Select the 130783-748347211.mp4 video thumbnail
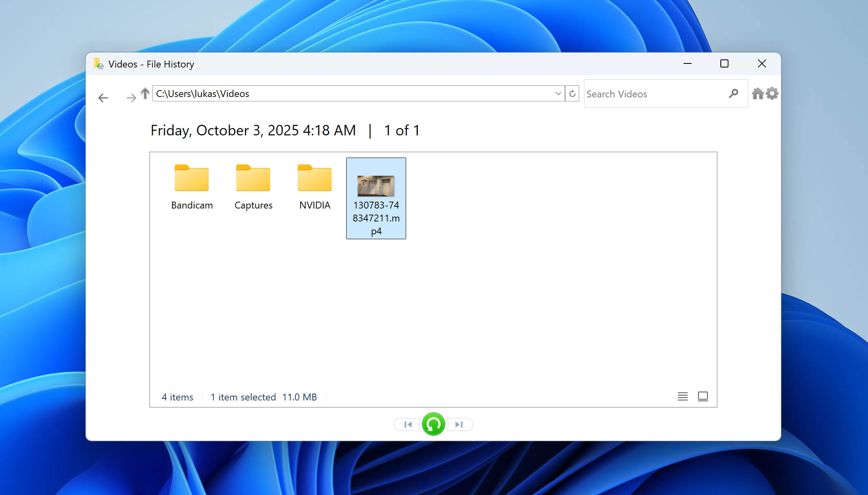 (376, 186)
